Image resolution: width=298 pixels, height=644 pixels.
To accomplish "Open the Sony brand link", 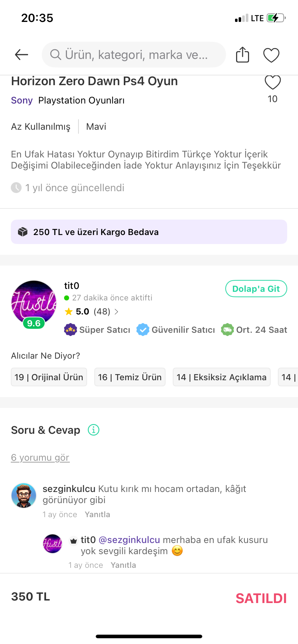I will [22, 100].
